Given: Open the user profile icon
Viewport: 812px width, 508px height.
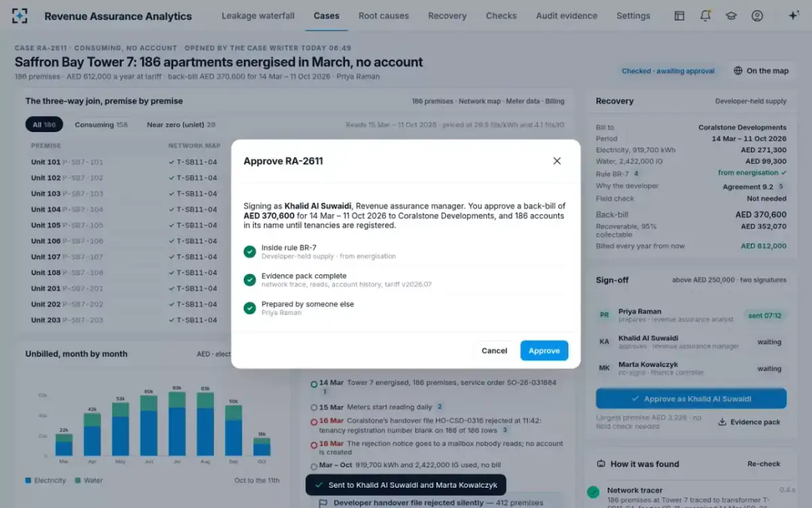Looking at the screenshot, I should coord(757,16).
